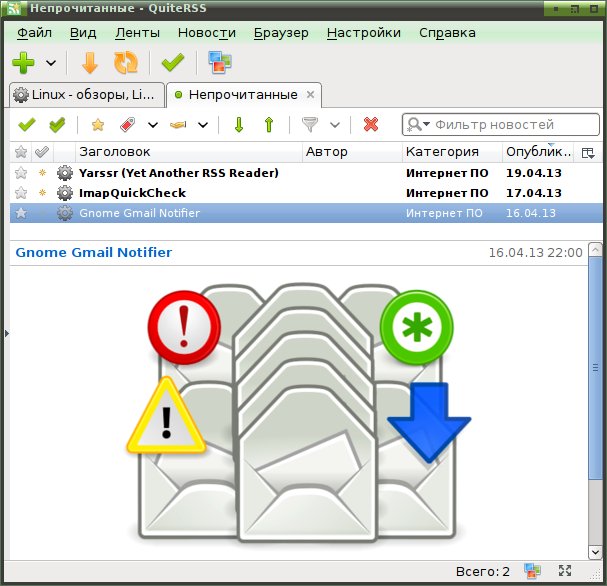
Task: Click the news toolbar star icon
Action: pyautogui.click(x=98, y=125)
